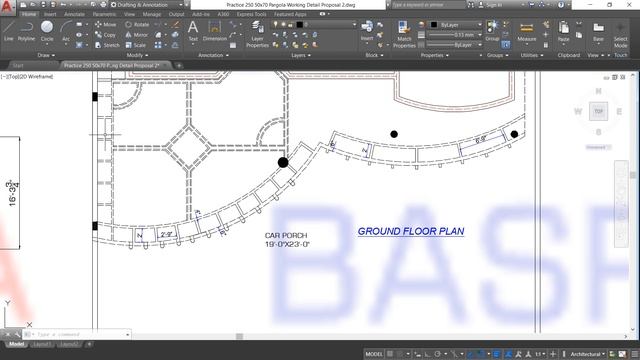
Task: Open the Parametric ribbon tab
Action: point(104,14)
